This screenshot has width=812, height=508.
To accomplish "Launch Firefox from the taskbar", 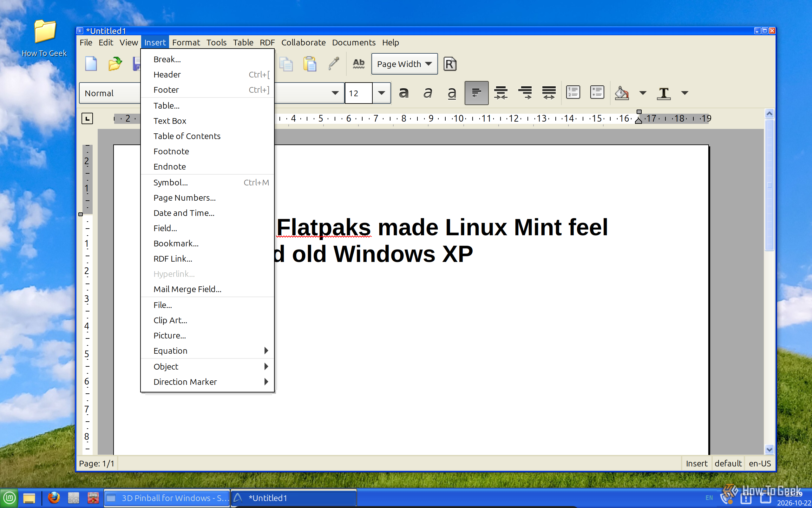I will (x=54, y=498).
